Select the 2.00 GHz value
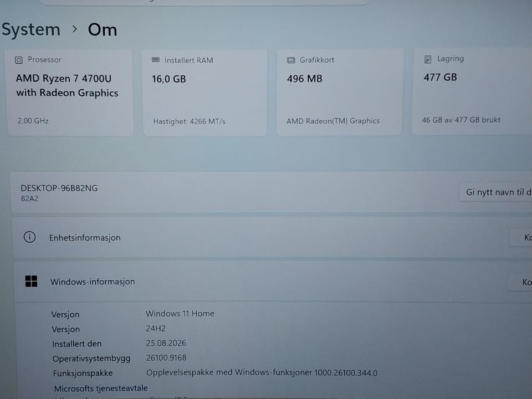 [x=33, y=121]
